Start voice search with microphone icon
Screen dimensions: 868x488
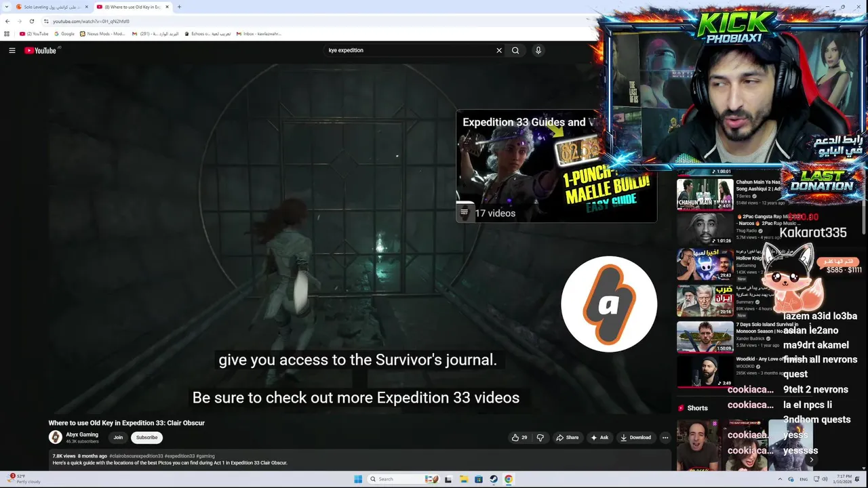[x=538, y=50]
